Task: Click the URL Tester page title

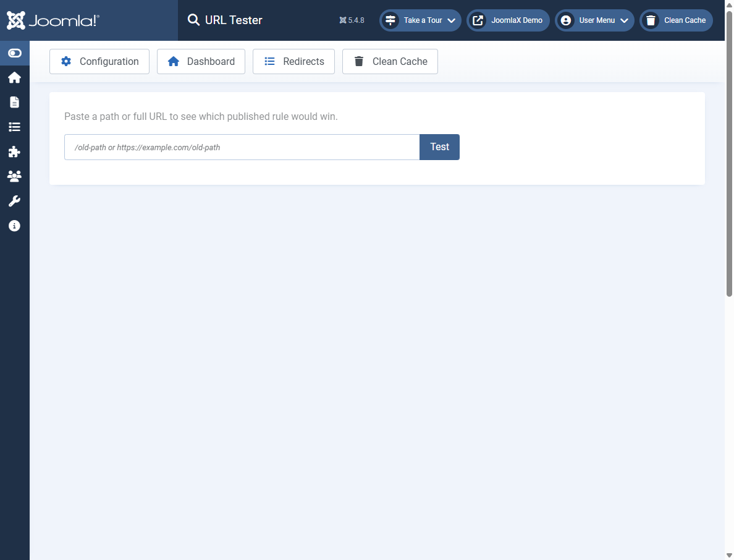Action: coord(234,20)
